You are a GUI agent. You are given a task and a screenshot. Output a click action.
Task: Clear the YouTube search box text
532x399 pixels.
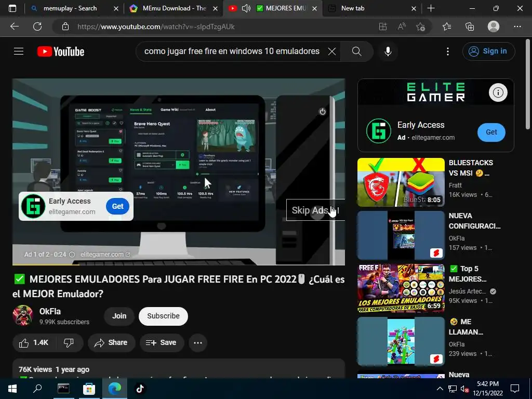(332, 51)
